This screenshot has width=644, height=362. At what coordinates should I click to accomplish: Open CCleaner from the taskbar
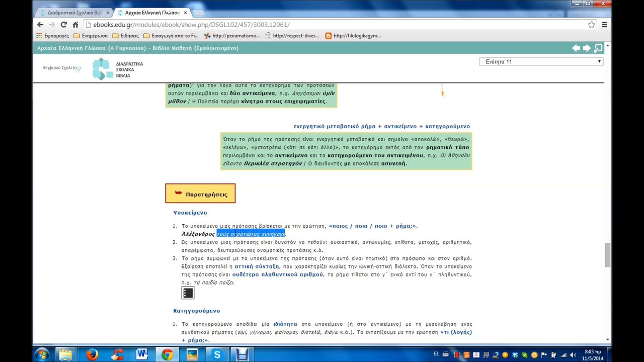117,355
